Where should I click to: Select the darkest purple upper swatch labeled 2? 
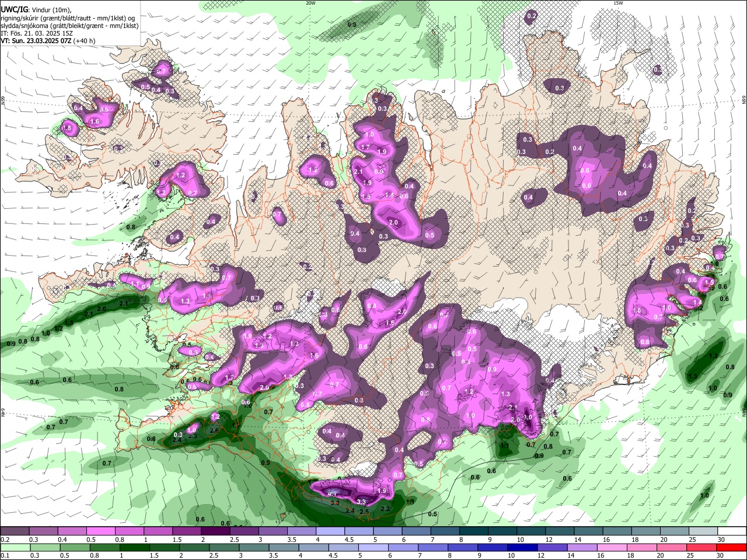pos(215,531)
